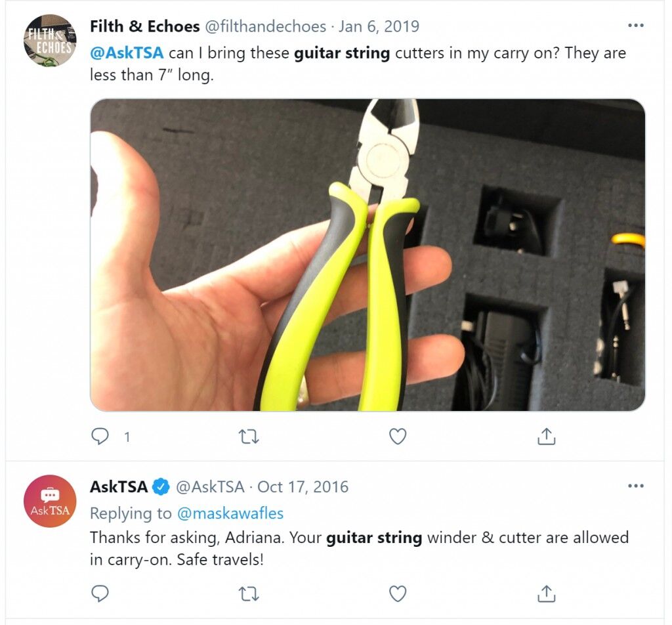Click the @AskTSA mention in the tweet text

tap(127, 53)
